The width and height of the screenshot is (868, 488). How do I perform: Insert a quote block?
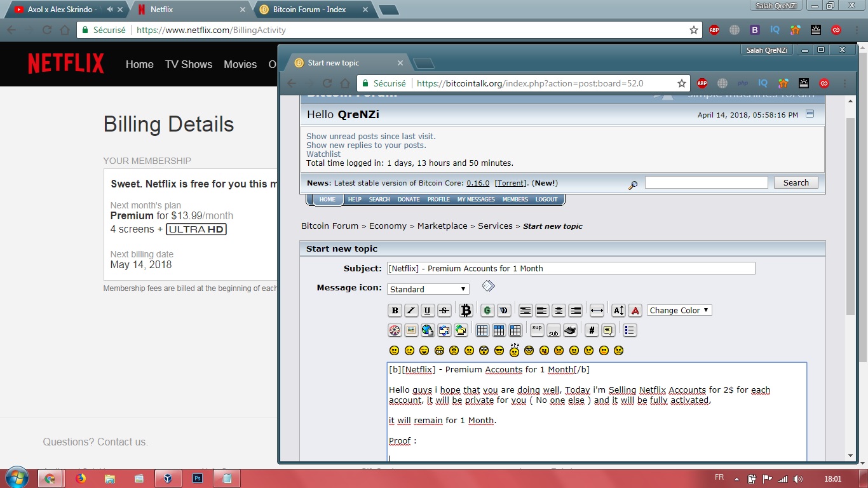pos(608,330)
